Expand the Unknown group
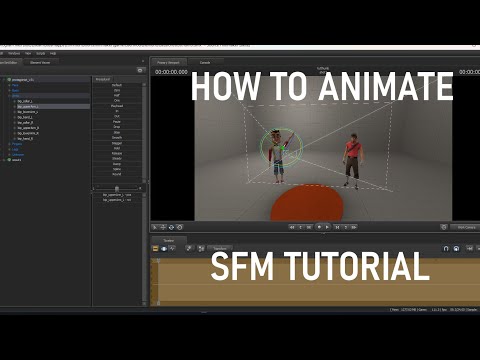Viewport: 480px width, 360px height. pos(9,155)
